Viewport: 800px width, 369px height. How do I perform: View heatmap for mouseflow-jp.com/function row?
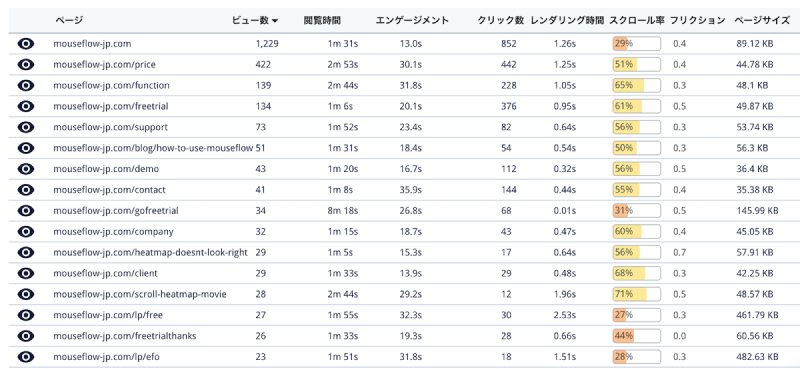(26, 85)
